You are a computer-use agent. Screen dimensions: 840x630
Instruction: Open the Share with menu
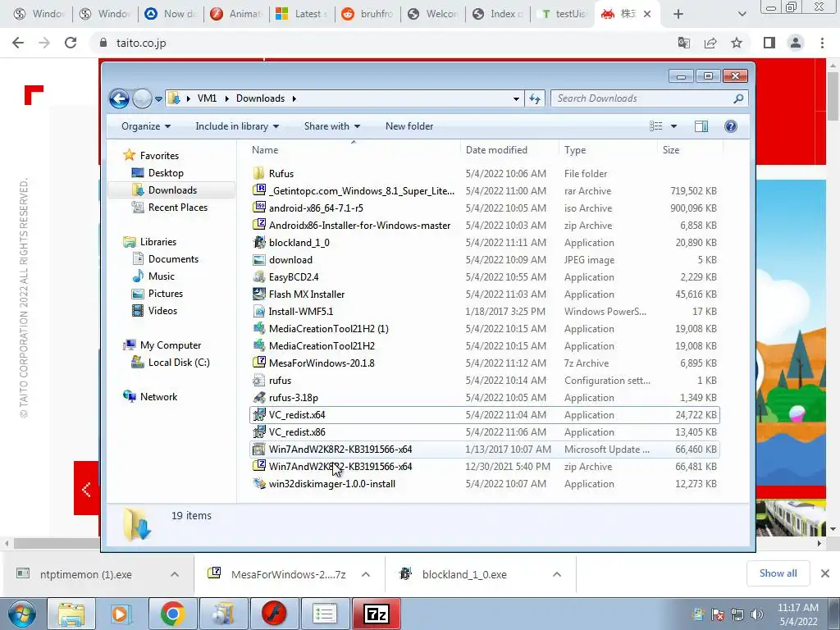click(x=331, y=126)
